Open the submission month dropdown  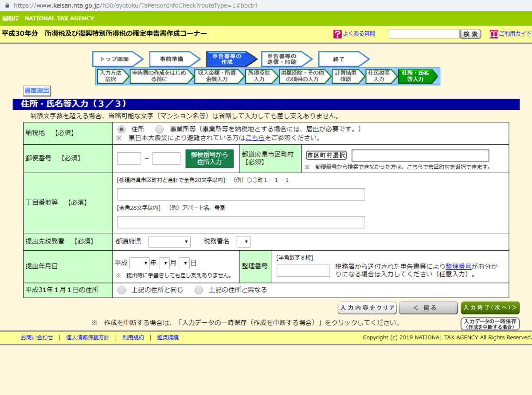[x=164, y=263]
